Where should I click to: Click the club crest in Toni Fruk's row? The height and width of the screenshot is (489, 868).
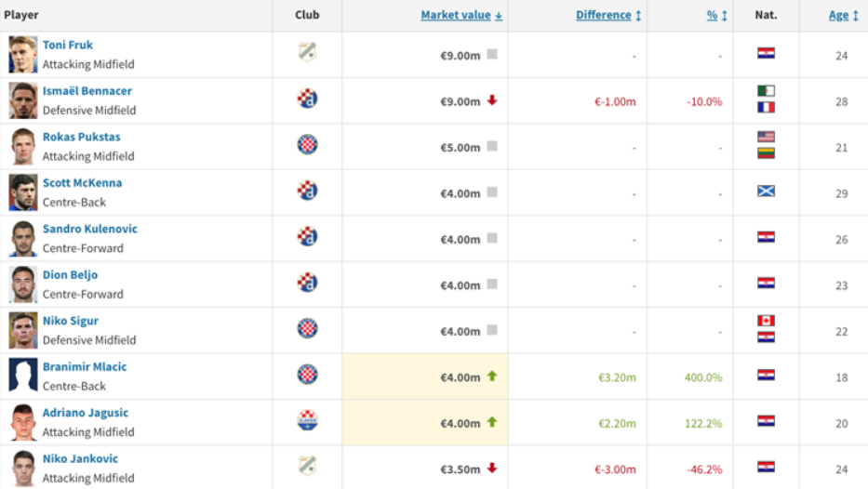[x=307, y=53]
